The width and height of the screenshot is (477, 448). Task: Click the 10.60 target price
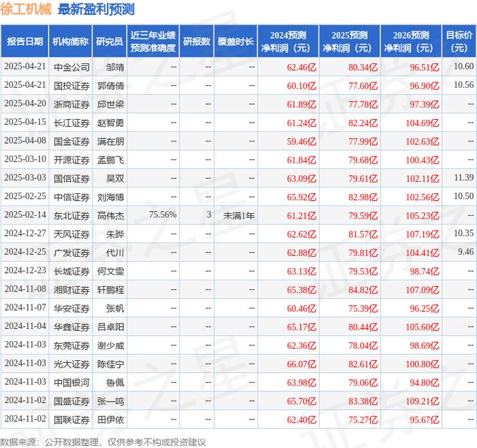(x=463, y=66)
